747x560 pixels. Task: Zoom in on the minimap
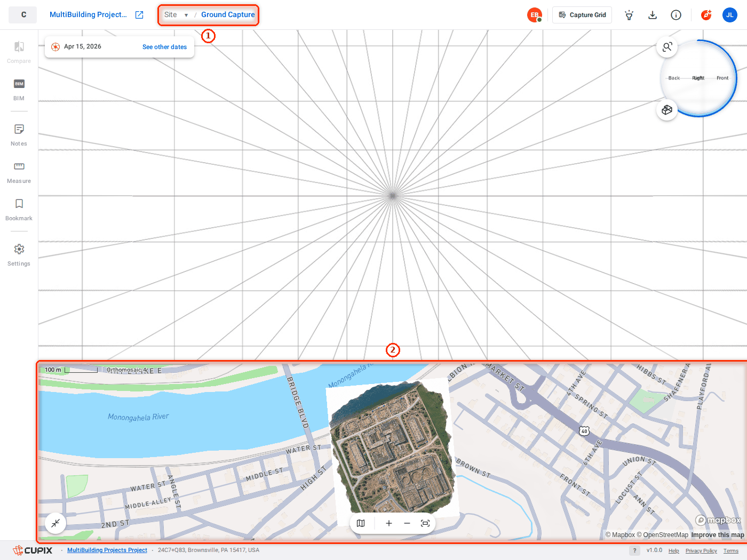coord(389,523)
